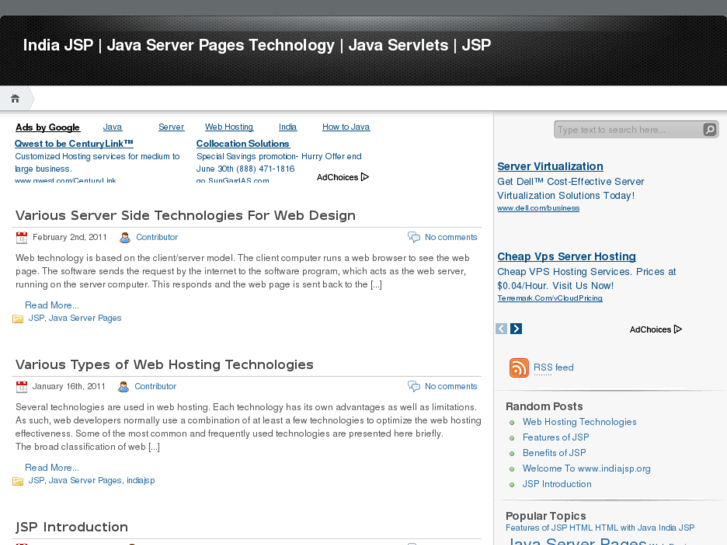Visit the Terremark vCloudPricing ad URL
Image resolution: width=727 pixels, height=545 pixels.
550,298
